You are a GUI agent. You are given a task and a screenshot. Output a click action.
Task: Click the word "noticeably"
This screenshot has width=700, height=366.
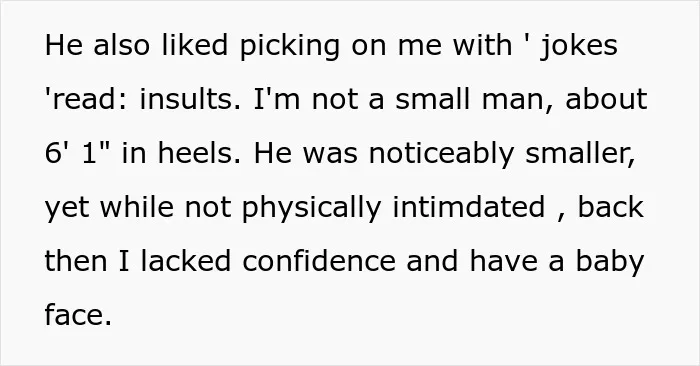pyautogui.click(x=441, y=155)
